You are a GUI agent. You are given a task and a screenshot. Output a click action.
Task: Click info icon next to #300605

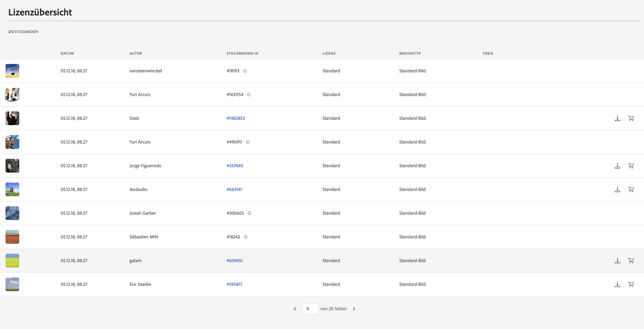pyautogui.click(x=249, y=213)
